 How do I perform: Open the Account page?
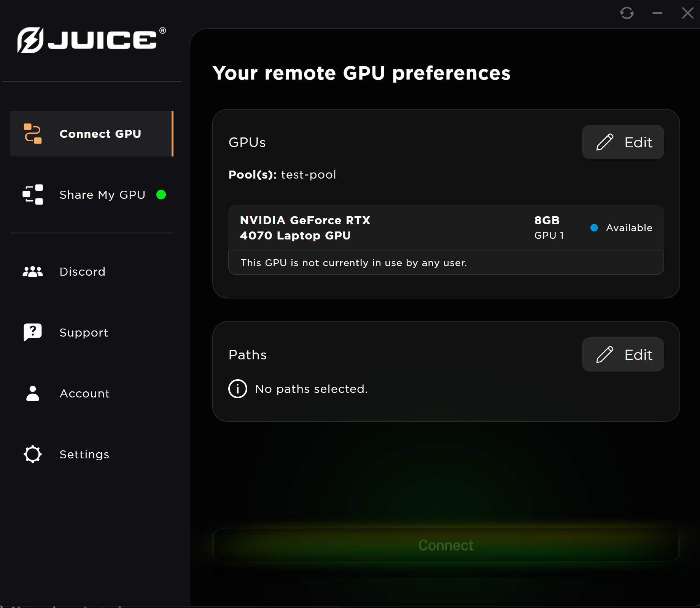click(92, 393)
